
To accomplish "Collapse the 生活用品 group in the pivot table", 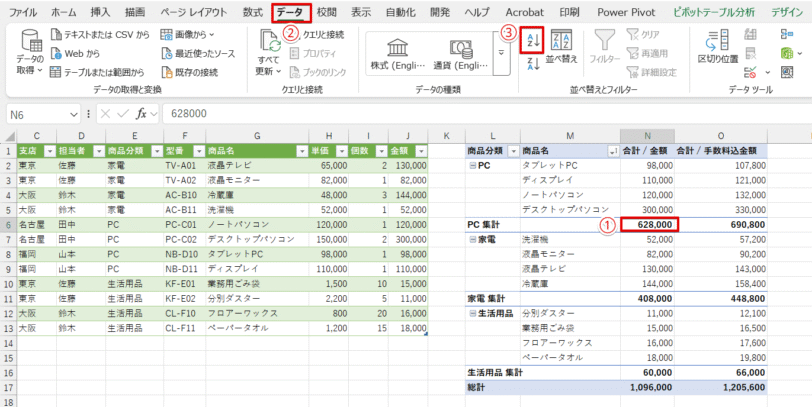I will tap(472, 313).
